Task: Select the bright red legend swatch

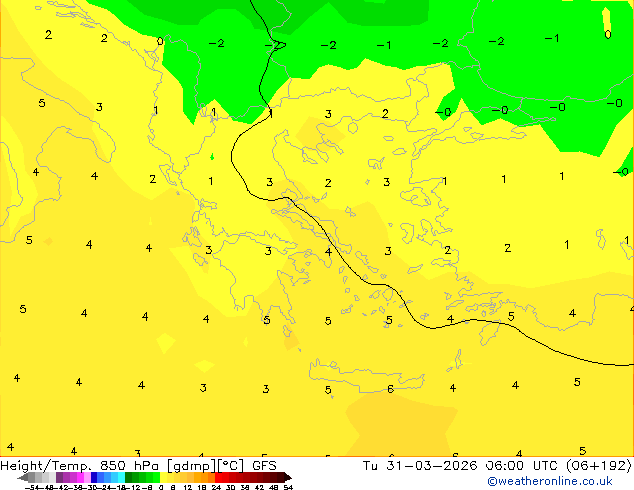Action: click(218, 477)
